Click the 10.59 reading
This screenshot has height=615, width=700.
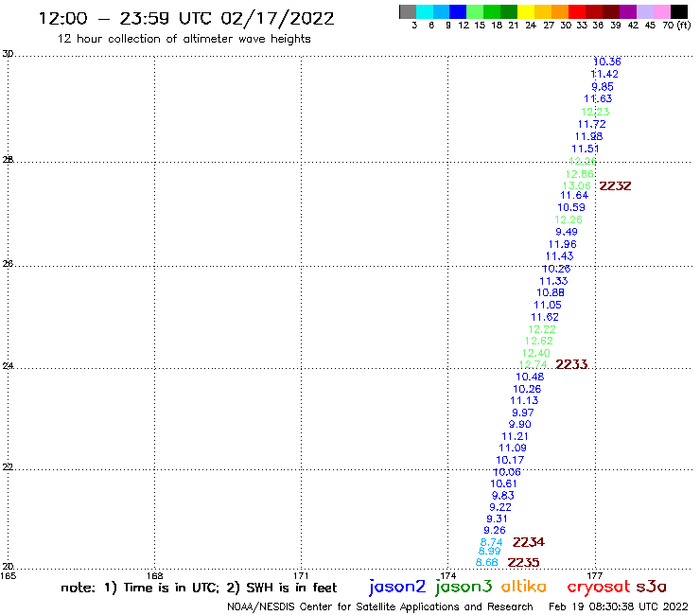[x=571, y=207]
